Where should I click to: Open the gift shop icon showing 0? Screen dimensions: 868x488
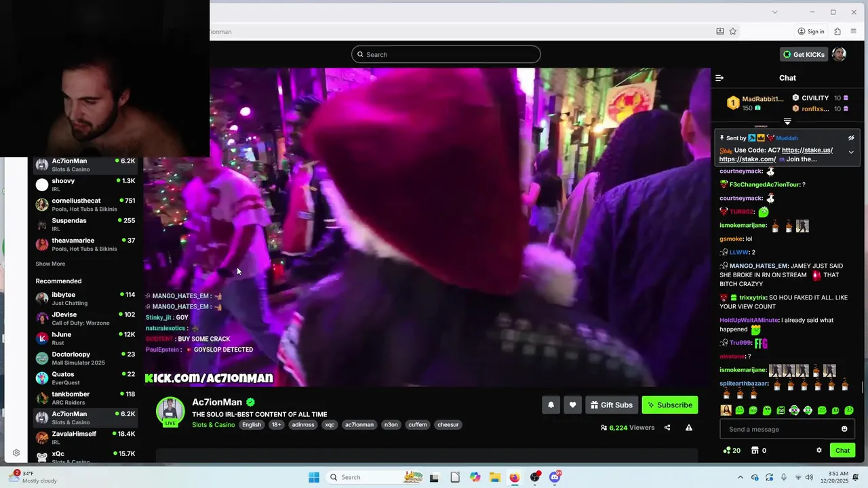(758, 450)
